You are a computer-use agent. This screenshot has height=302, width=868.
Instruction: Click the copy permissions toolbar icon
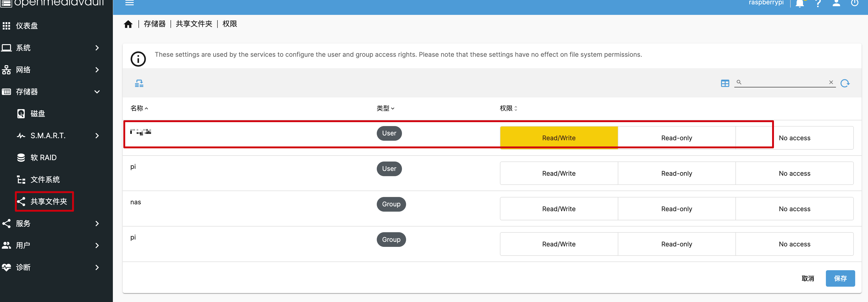139,83
